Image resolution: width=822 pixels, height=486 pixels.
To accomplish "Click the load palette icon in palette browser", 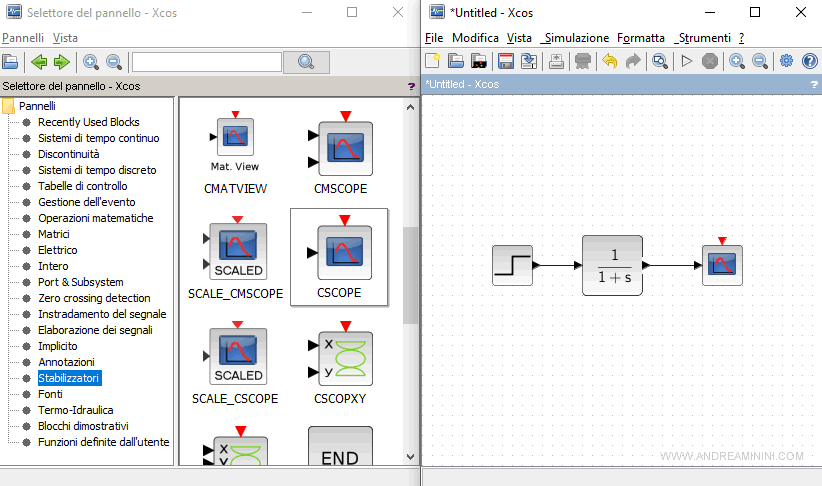I will [10, 62].
